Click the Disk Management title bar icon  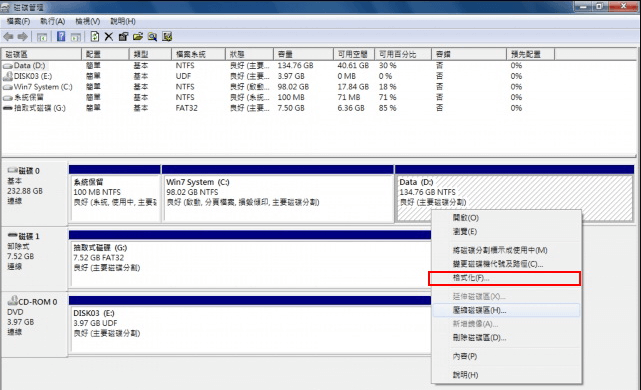click(x=5, y=7)
